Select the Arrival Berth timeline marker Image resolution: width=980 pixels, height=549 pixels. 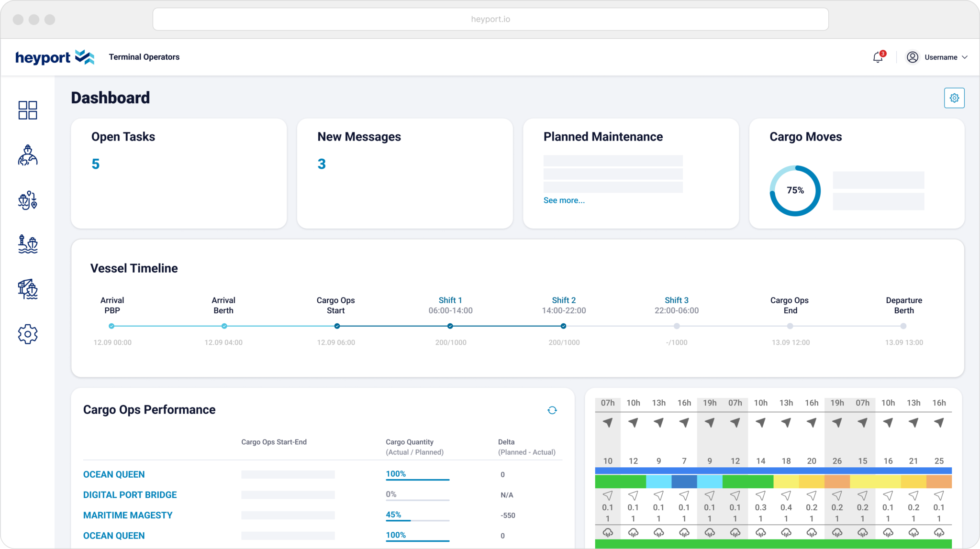[224, 326]
